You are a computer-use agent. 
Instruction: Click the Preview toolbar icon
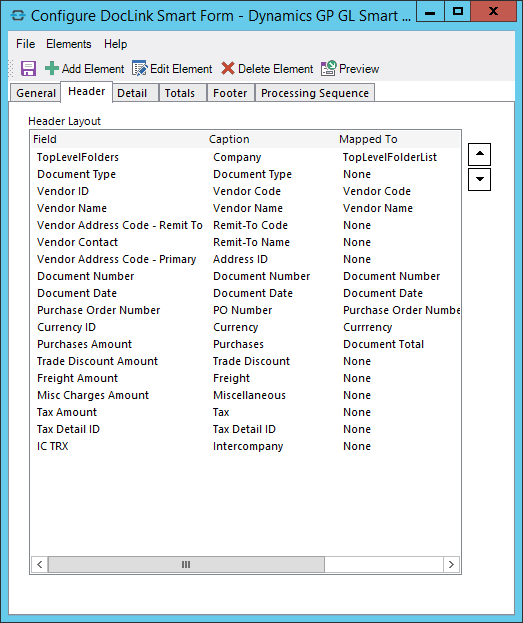point(329,68)
